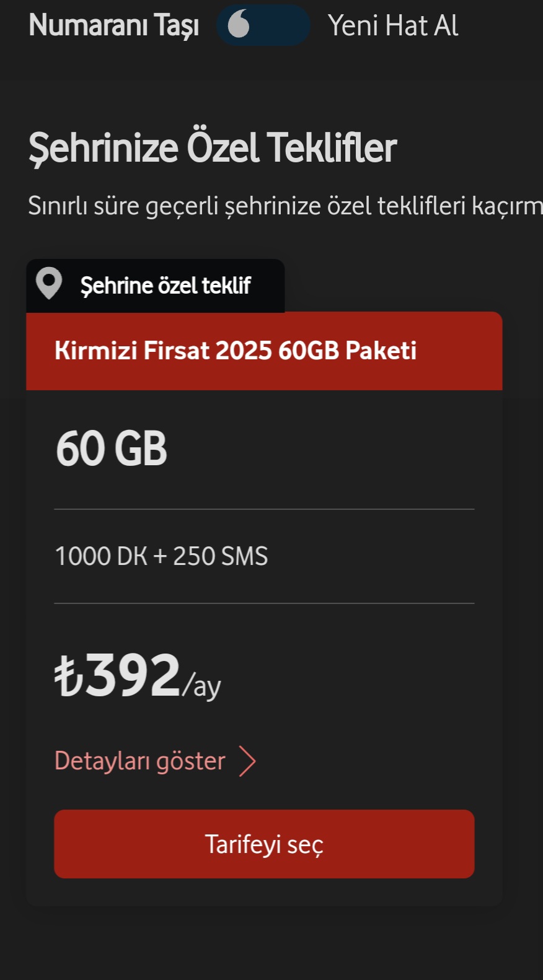The height and width of the screenshot is (980, 543).
Task: Click the 1000 DK + 250 SMS line
Action: point(161,556)
